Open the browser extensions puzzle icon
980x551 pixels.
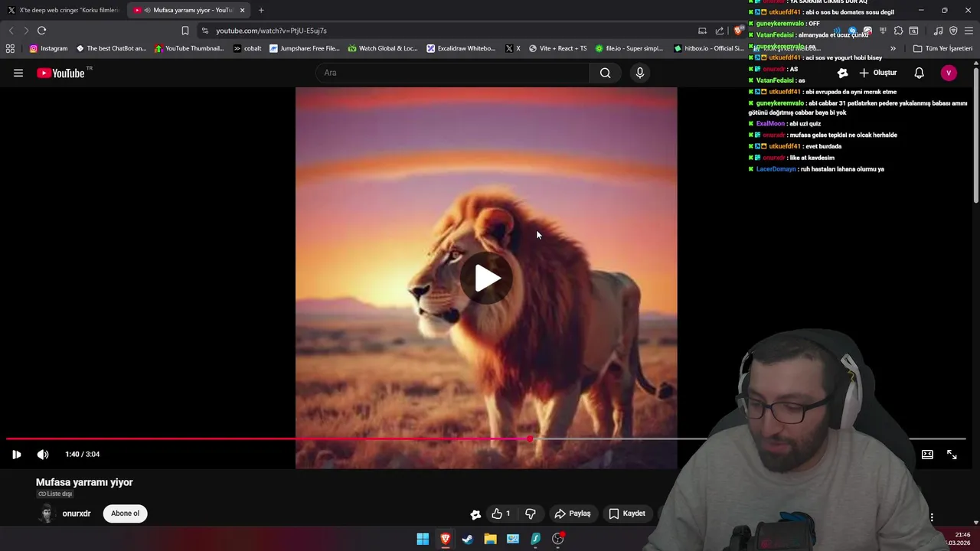point(898,31)
